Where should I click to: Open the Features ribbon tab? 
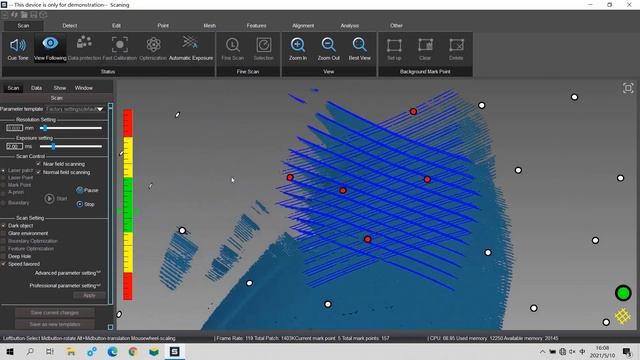pos(256,25)
